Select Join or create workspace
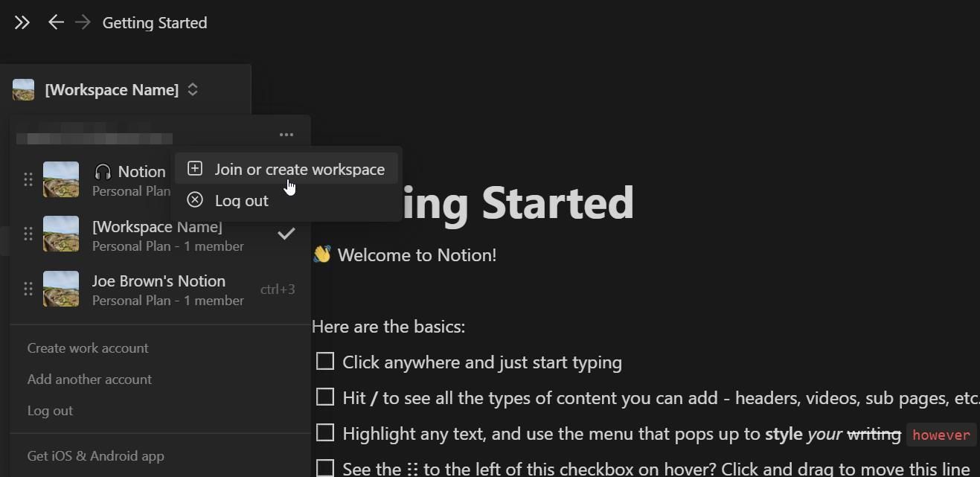The image size is (980, 477). click(x=299, y=170)
